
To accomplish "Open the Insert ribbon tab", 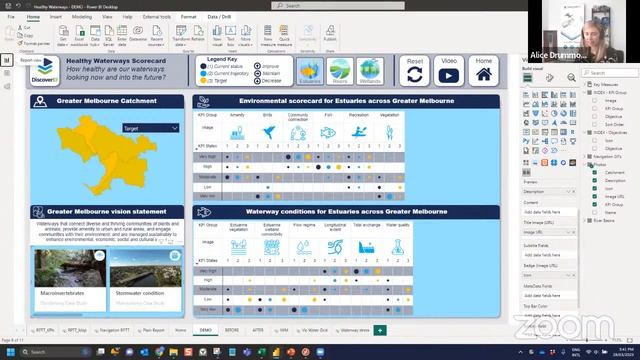I will [x=56, y=17].
